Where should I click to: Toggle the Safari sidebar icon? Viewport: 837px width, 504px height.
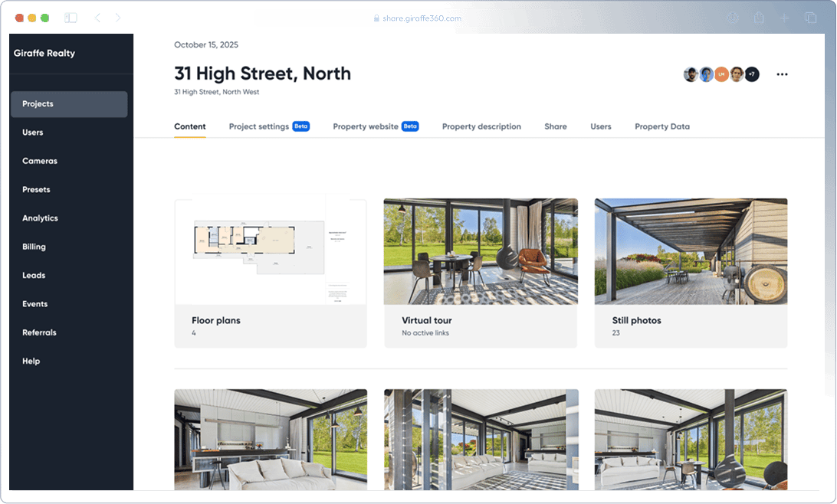71,18
